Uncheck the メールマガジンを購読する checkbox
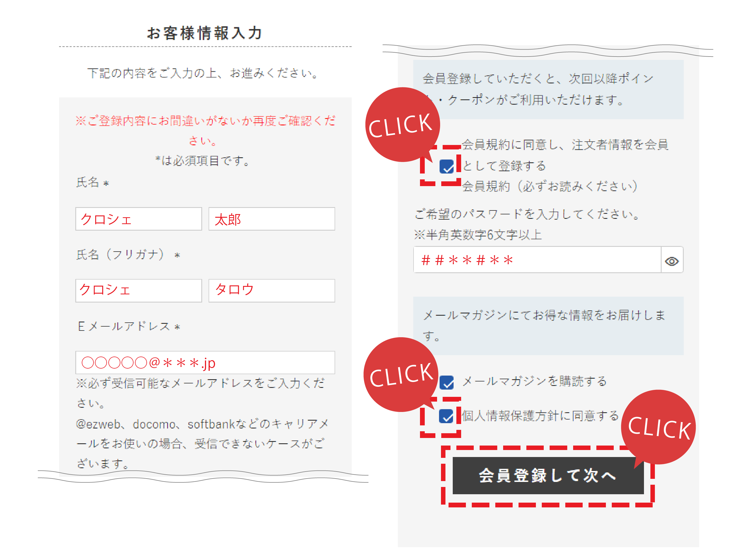This screenshot has height=560, width=747. tap(447, 383)
